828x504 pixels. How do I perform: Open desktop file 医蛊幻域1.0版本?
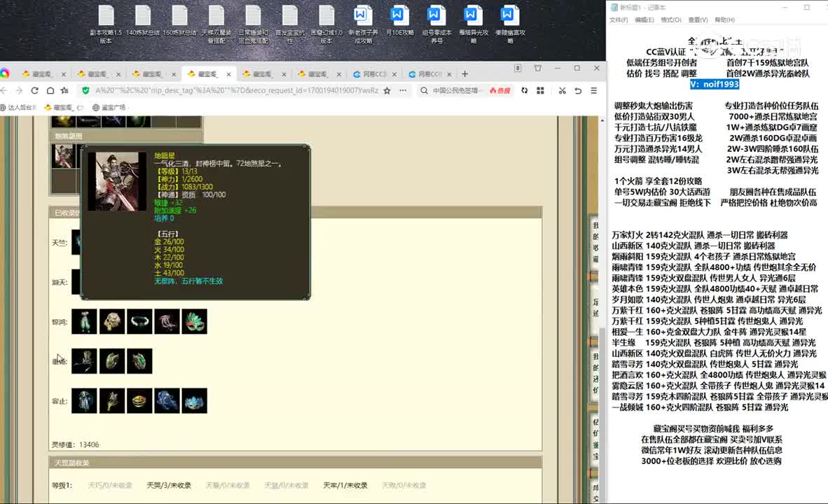[326, 24]
